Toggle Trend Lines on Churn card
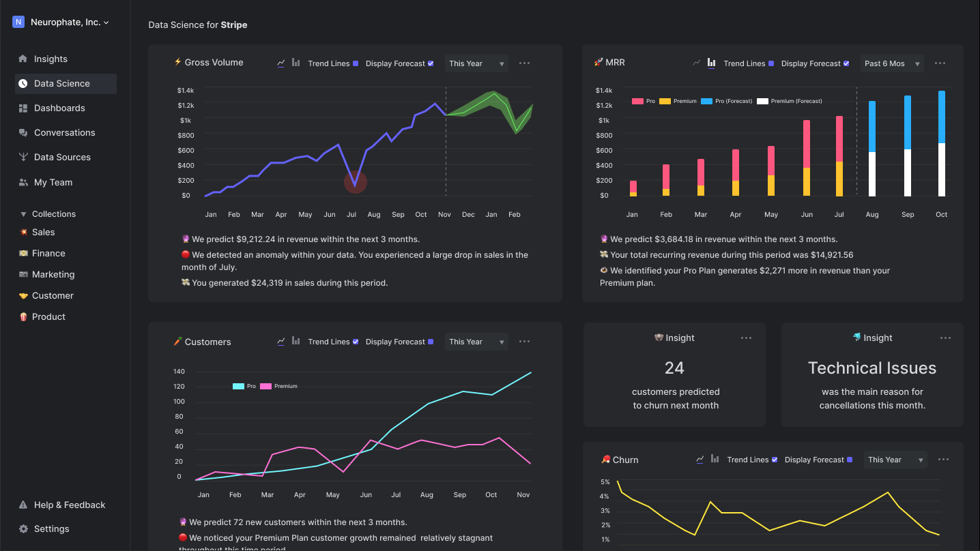The height and width of the screenshot is (551, 980). 775,460
